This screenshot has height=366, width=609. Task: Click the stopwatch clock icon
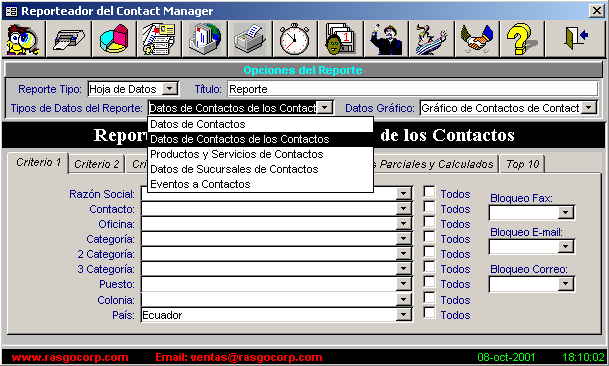tap(295, 39)
